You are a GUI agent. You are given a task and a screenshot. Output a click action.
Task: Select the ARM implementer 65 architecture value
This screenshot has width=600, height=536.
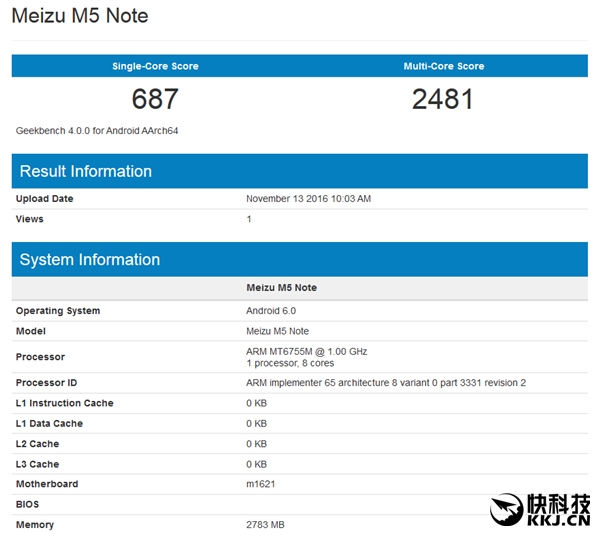pyautogui.click(x=386, y=383)
